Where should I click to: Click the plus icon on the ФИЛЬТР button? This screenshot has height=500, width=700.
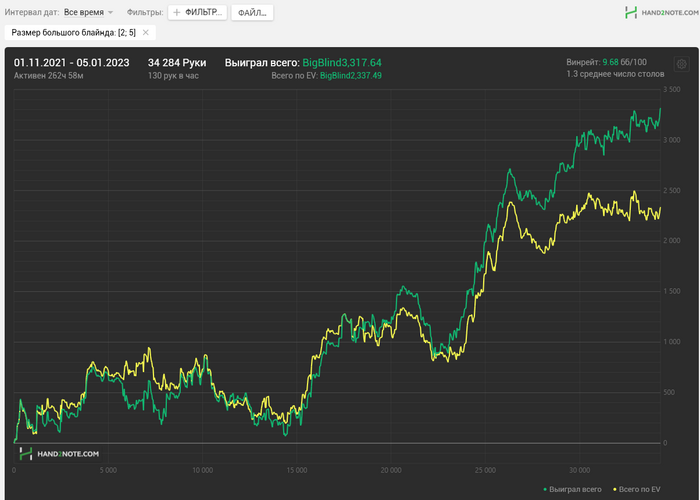(177, 13)
